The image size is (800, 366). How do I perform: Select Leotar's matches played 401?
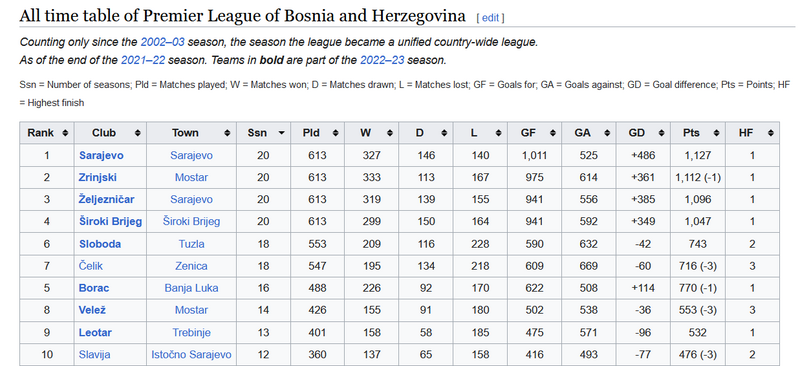[317, 332]
